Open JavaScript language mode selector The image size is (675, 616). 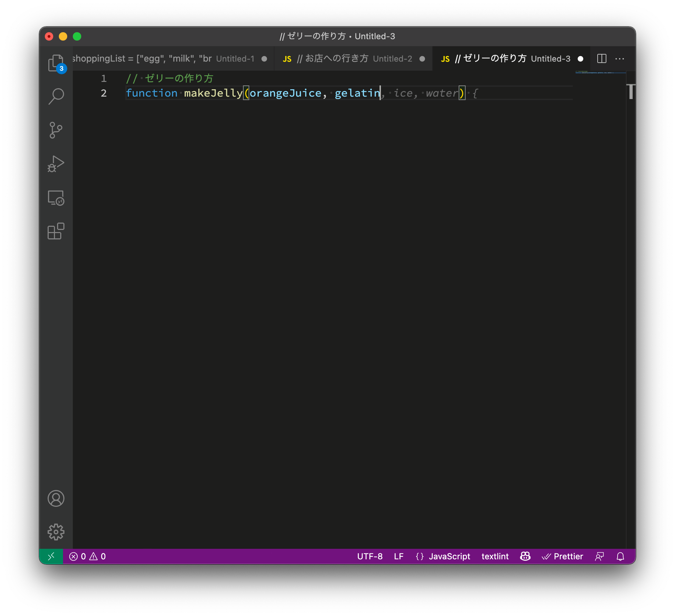click(x=449, y=556)
